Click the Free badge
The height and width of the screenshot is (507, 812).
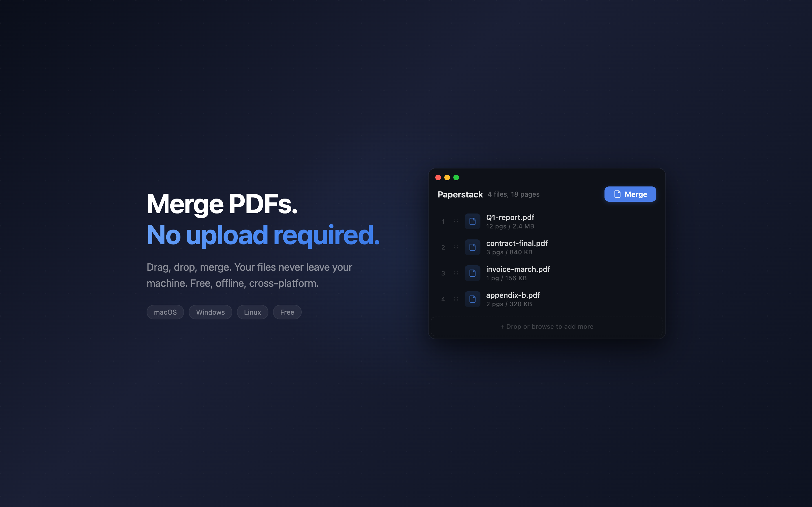coord(287,312)
